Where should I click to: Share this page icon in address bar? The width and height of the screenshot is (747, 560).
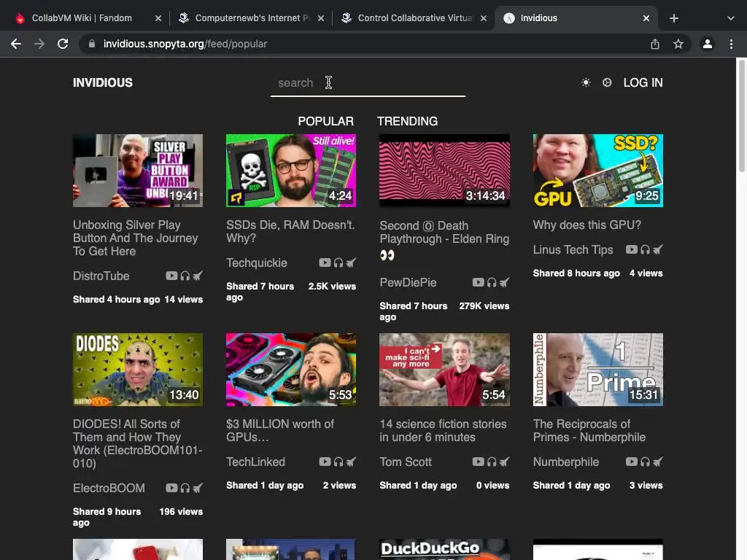pyautogui.click(x=655, y=44)
